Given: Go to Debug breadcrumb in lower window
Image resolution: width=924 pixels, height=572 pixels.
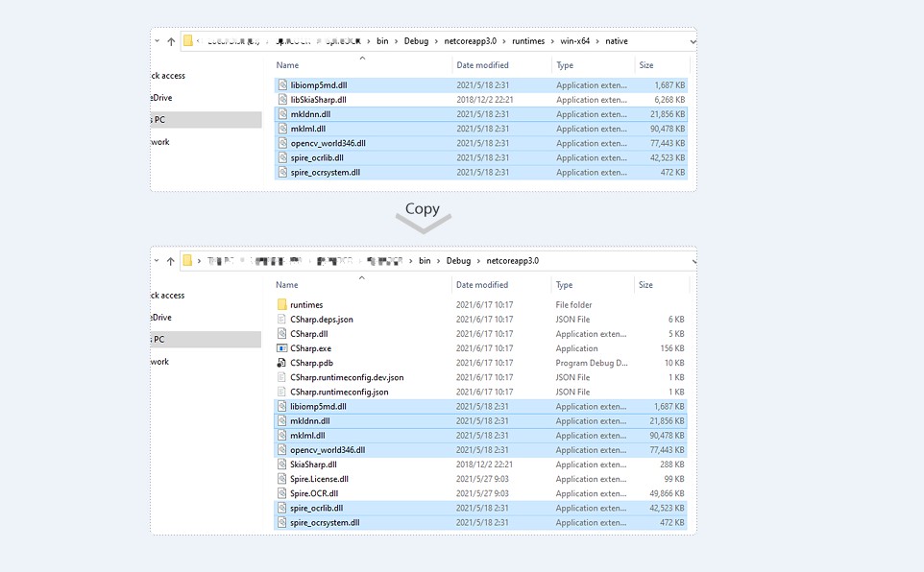Looking at the screenshot, I should (x=458, y=261).
